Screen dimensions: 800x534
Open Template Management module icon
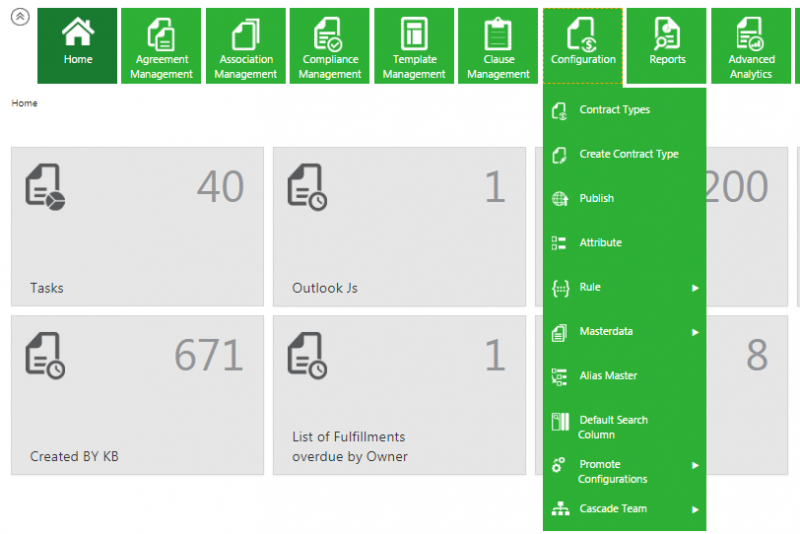(414, 35)
